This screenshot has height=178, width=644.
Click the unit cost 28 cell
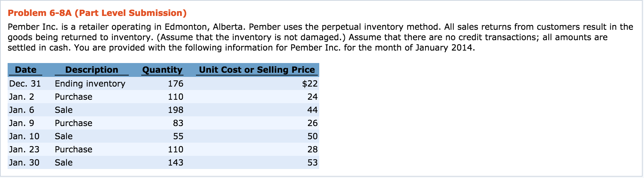(x=312, y=150)
